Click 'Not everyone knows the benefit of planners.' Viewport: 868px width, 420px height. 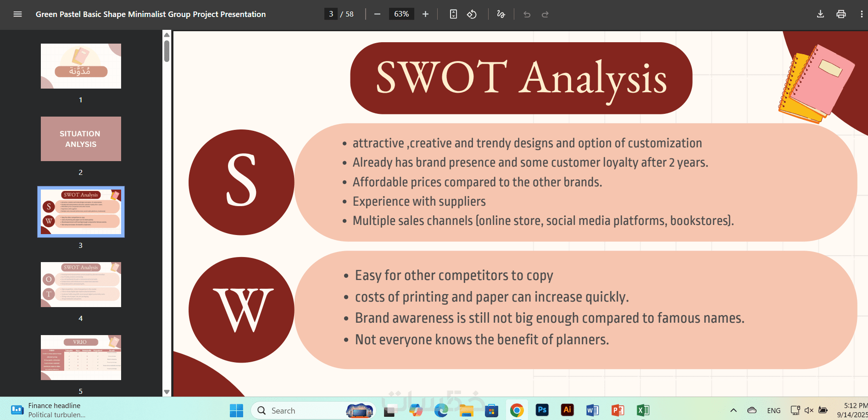[482, 340]
